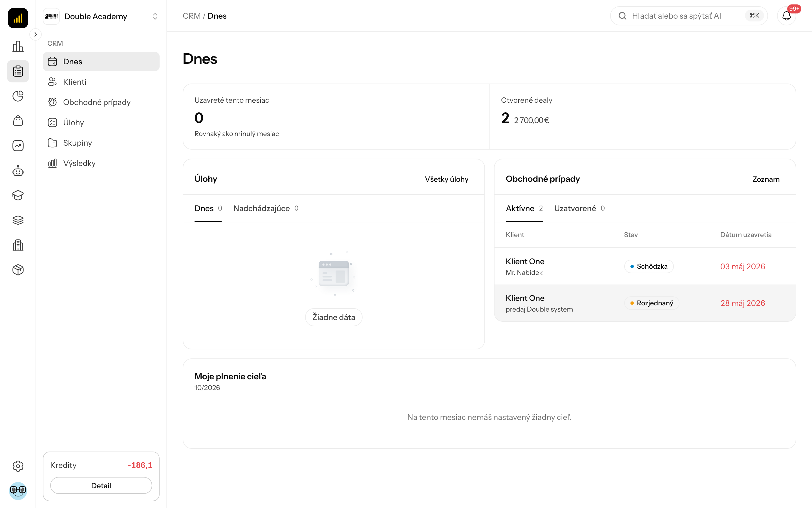Open the pie chart icon in the rail
This screenshot has width=812, height=508.
pyautogui.click(x=18, y=96)
